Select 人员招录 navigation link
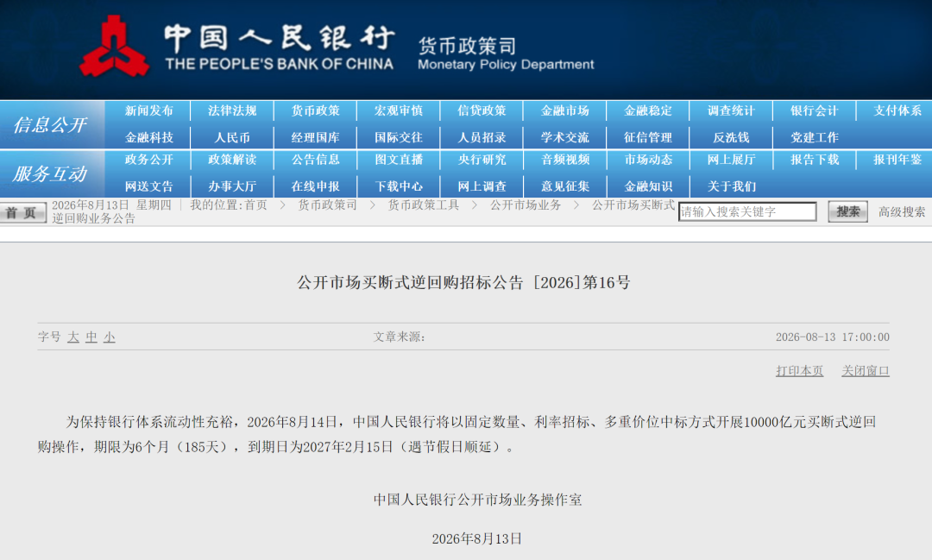 [x=482, y=137]
